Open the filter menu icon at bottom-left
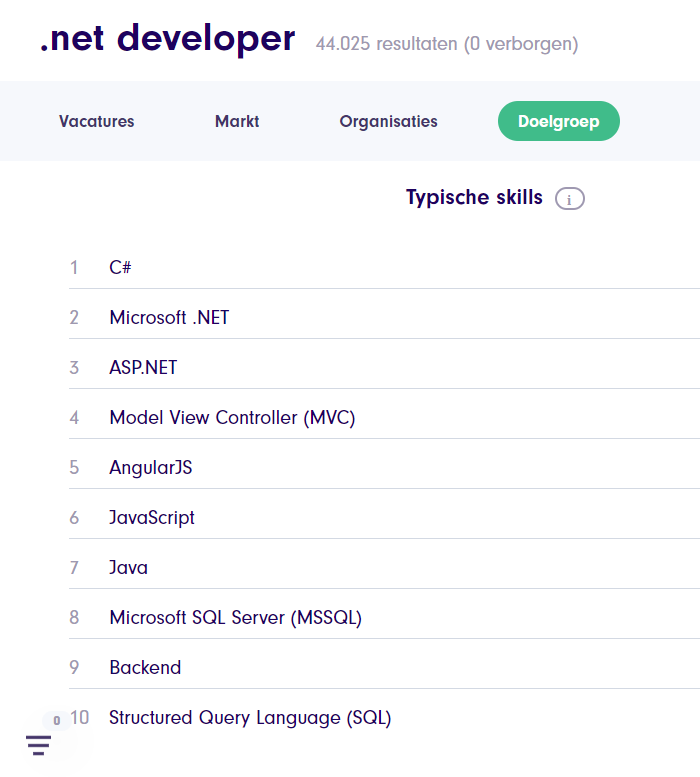This screenshot has height=777, width=700. click(x=39, y=745)
